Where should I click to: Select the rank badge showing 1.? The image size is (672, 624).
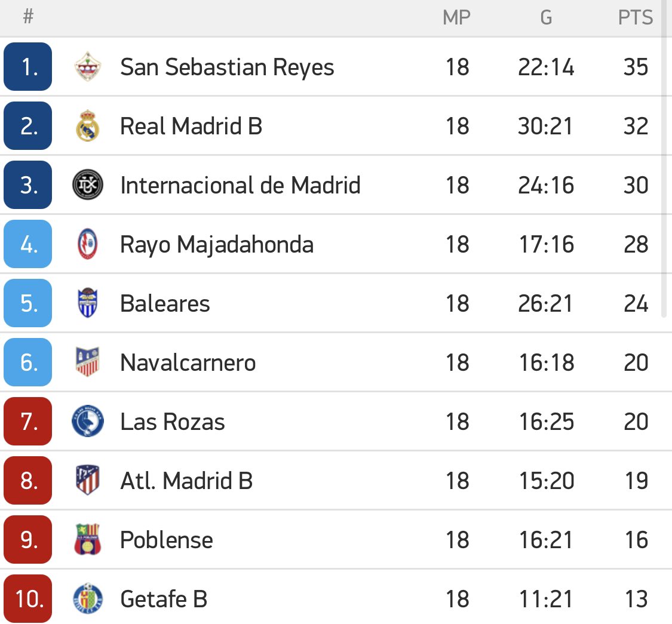(27, 67)
